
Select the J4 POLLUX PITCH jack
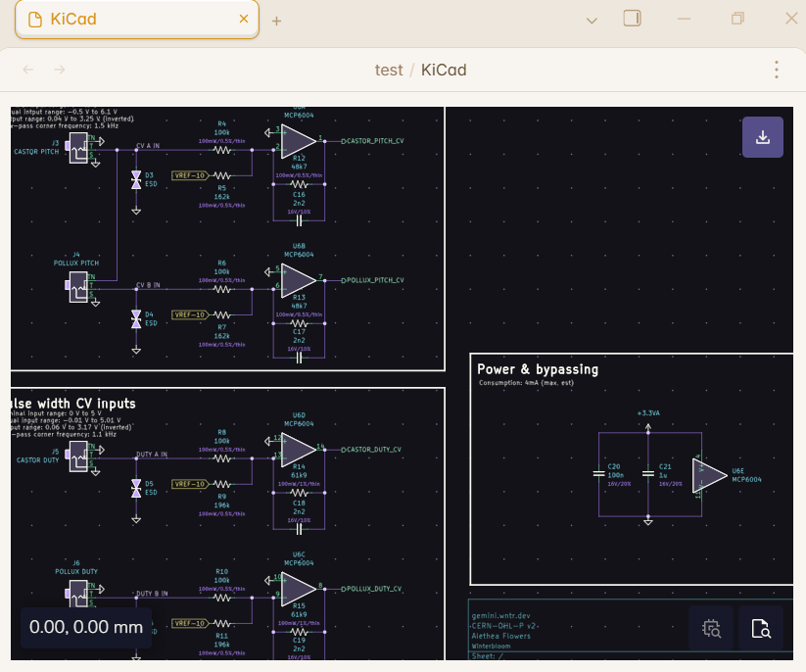[x=78, y=290]
